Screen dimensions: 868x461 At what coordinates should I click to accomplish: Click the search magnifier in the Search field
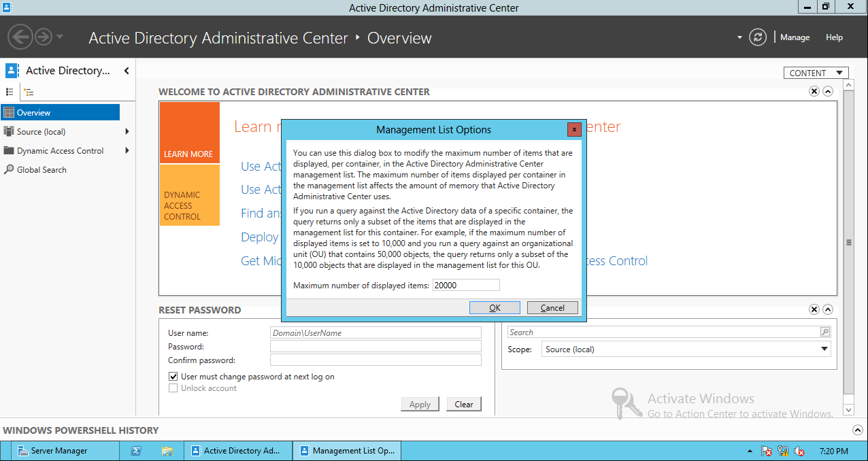pyautogui.click(x=824, y=332)
